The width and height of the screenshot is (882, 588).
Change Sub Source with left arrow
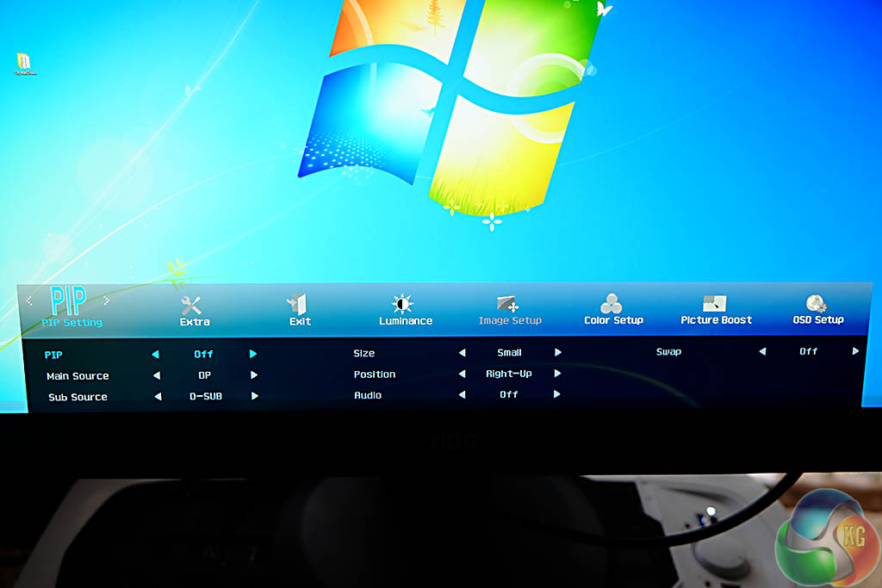pyautogui.click(x=158, y=396)
